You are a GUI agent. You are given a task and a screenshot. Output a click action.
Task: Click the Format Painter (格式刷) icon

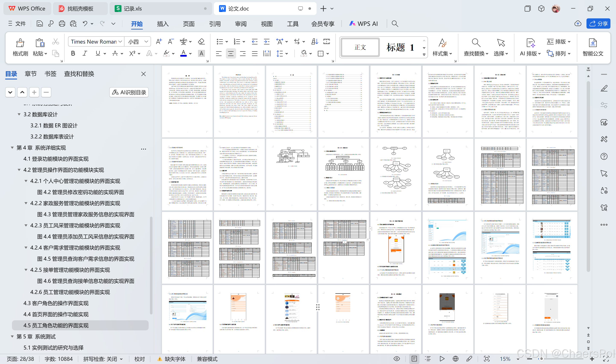[20, 43]
